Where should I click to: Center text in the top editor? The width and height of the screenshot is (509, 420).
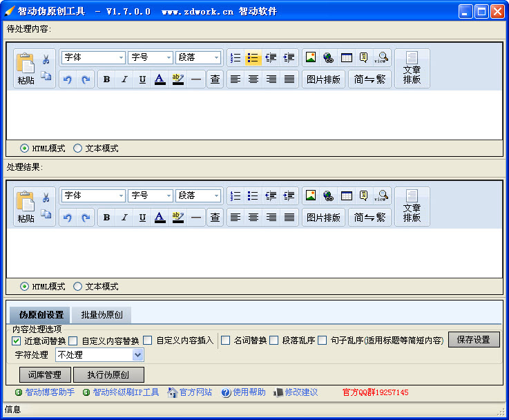[x=253, y=79]
